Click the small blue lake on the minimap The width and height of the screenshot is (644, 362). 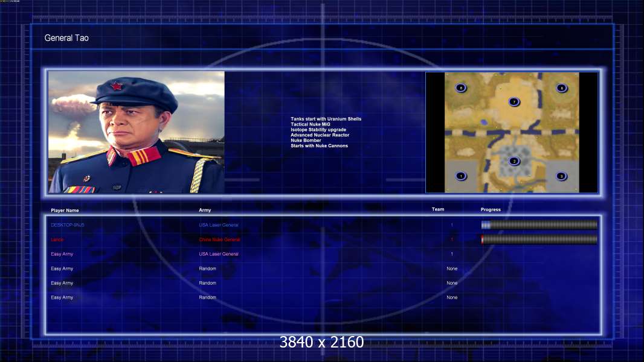tap(485, 122)
